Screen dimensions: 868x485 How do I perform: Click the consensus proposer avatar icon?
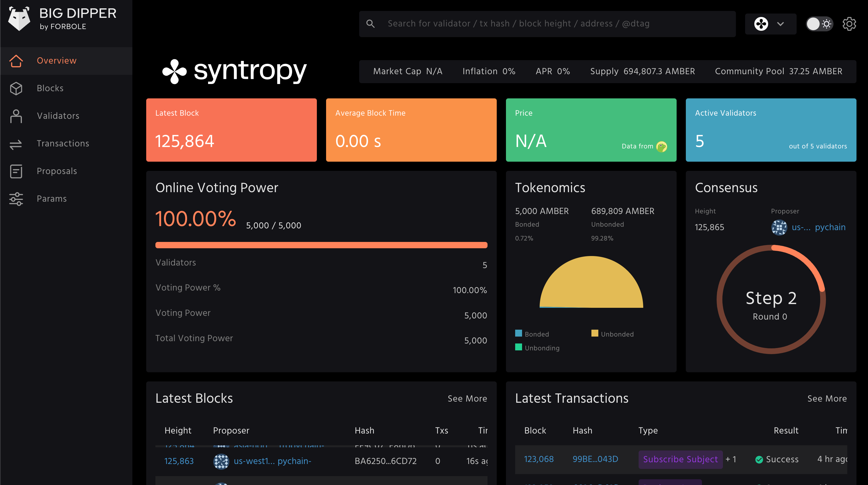(779, 227)
